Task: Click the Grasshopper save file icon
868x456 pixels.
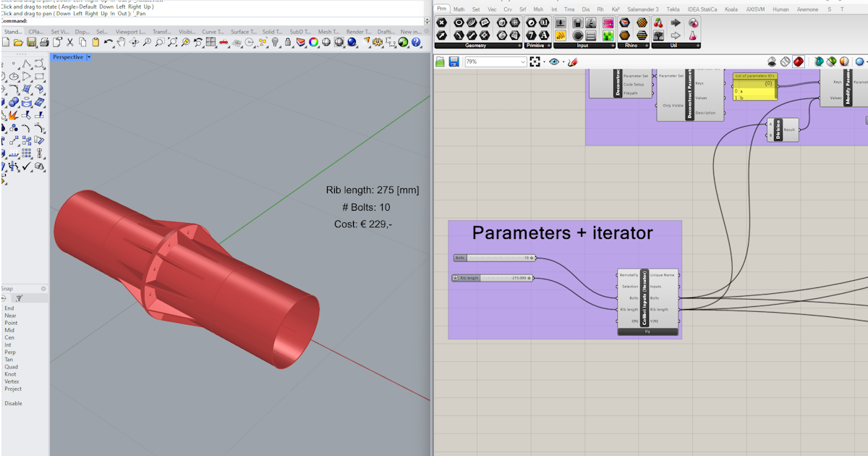Action: point(454,62)
